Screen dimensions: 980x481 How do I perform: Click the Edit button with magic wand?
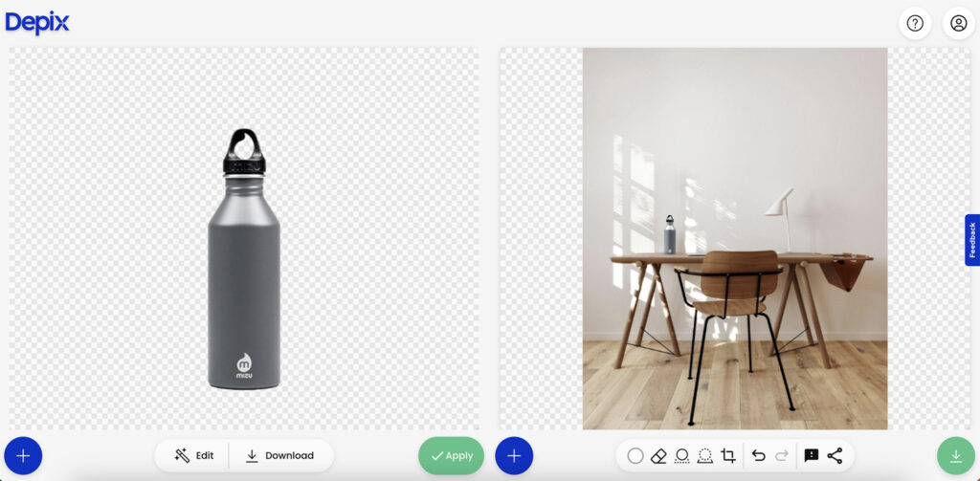coord(194,455)
